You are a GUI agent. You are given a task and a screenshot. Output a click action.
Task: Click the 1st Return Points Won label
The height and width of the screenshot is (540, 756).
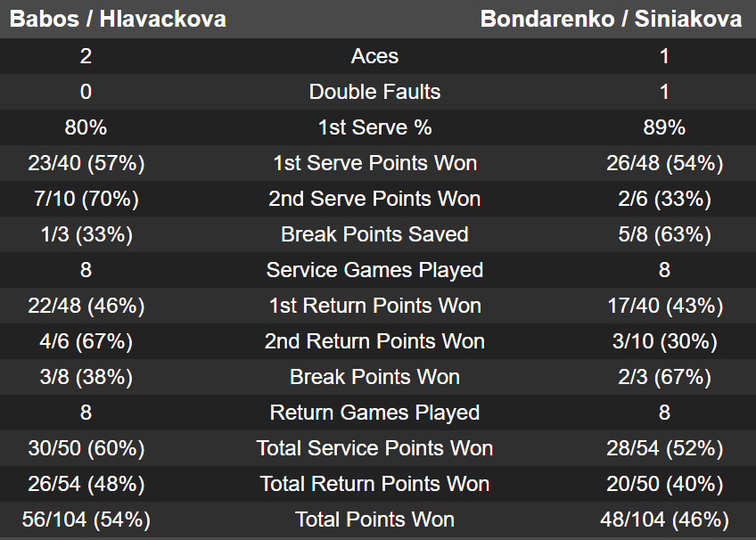point(374,306)
